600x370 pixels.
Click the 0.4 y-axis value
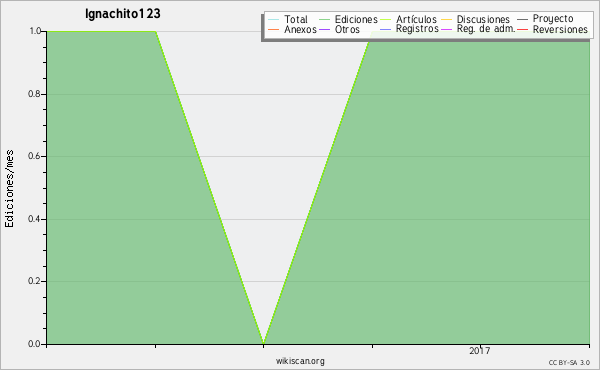pos(35,219)
